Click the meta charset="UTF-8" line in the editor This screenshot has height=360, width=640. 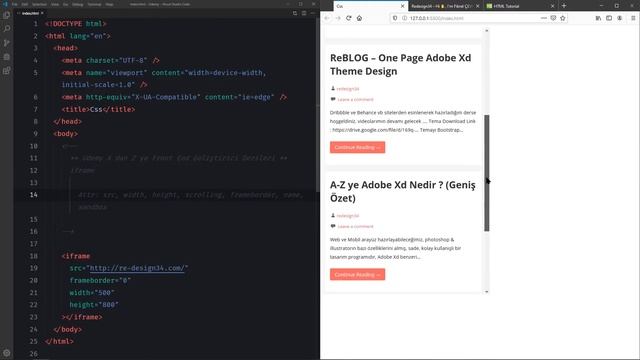[110, 60]
